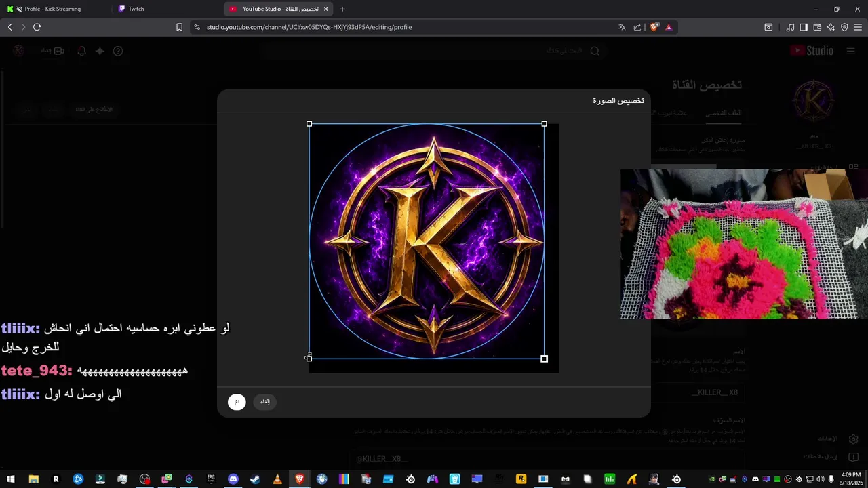Click the round confirm button in crop dialog
The image size is (868, 488).
(237, 402)
